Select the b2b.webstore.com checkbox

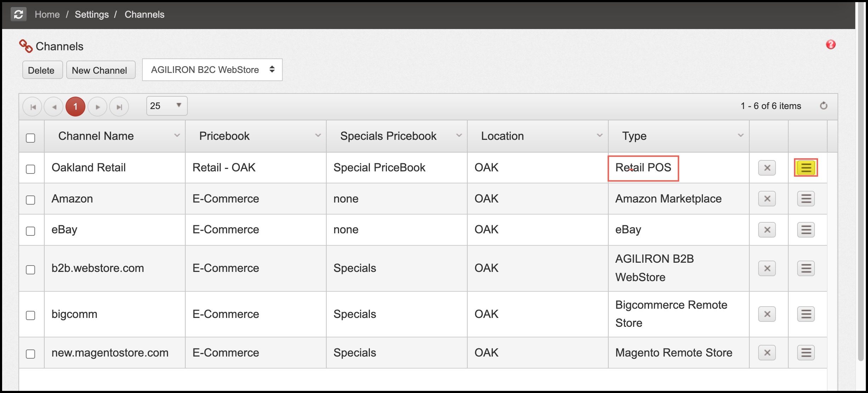[x=30, y=269]
